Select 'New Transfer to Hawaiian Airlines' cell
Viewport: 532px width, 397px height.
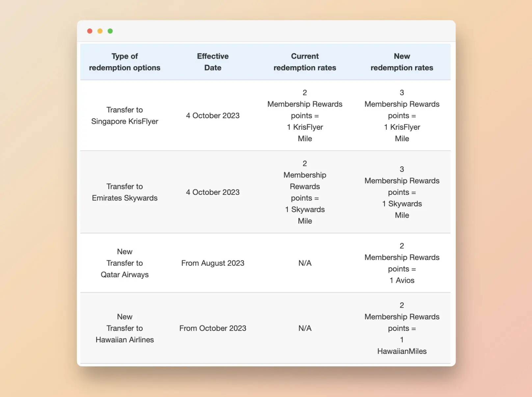click(125, 328)
